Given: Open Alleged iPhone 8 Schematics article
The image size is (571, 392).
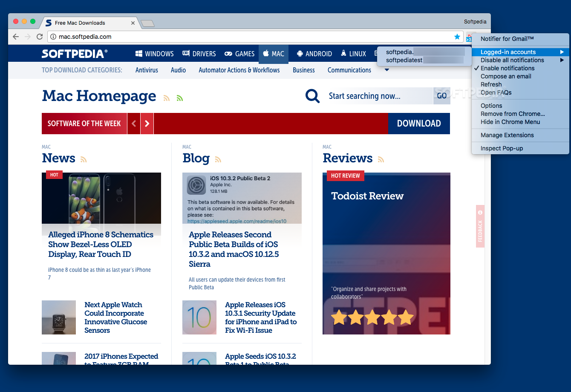Looking at the screenshot, I should click(101, 245).
